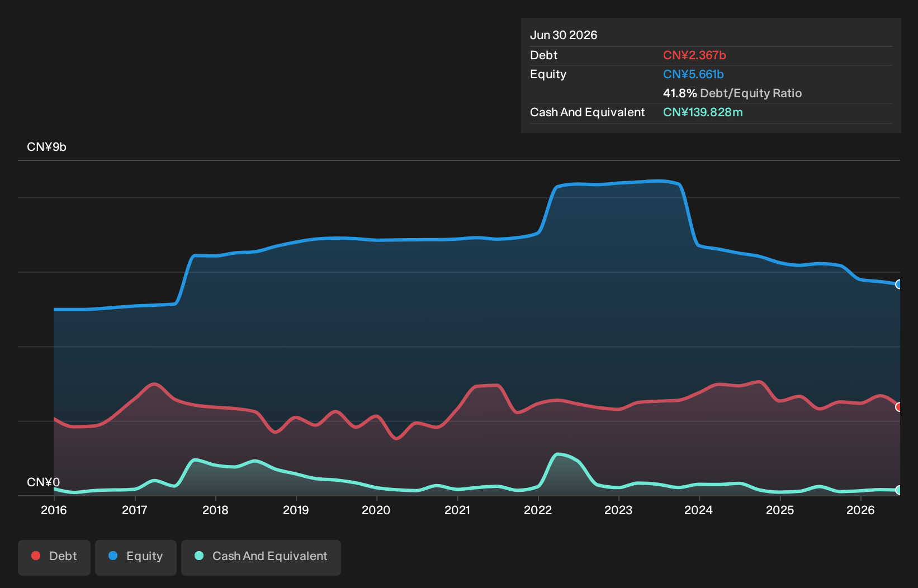Click the 2024 x-axis label

(x=699, y=510)
